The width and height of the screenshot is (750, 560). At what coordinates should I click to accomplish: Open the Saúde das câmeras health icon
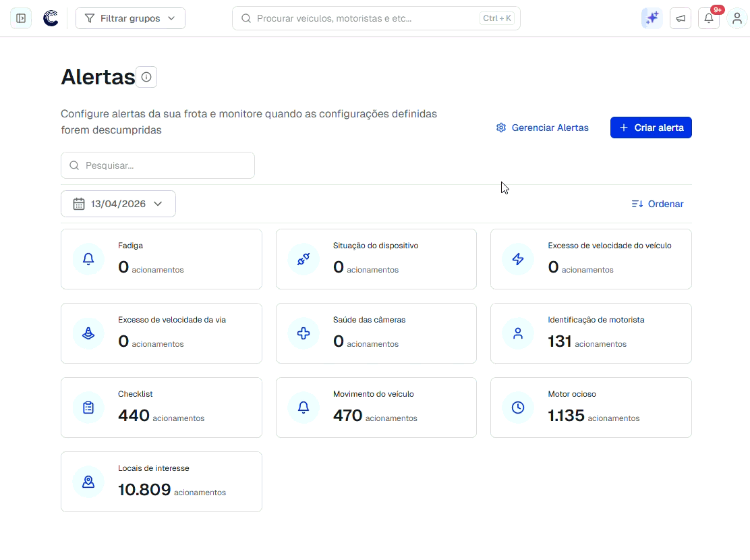(304, 333)
